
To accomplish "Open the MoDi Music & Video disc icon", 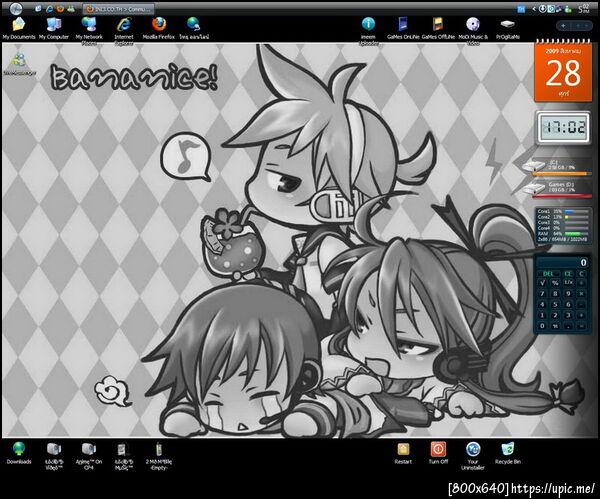I will click(x=473, y=24).
